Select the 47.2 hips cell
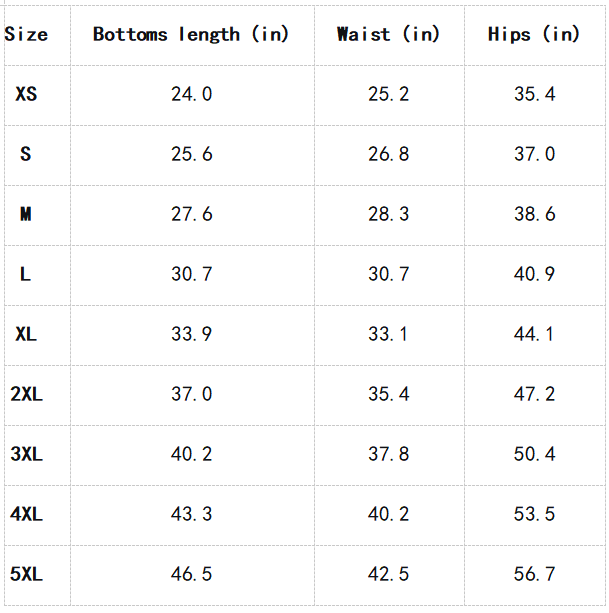Image resolution: width=609 pixels, height=613 pixels. [534, 394]
